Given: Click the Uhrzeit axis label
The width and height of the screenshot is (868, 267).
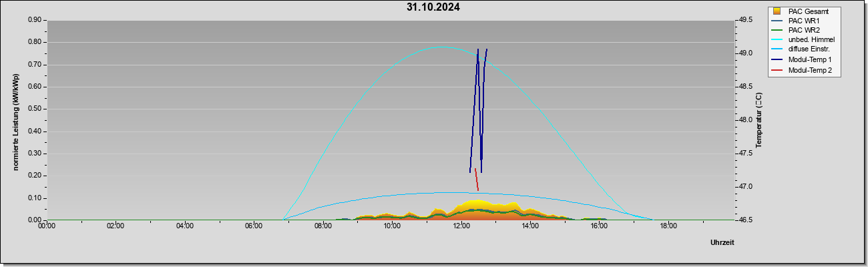Looking at the screenshot, I should point(722,242).
